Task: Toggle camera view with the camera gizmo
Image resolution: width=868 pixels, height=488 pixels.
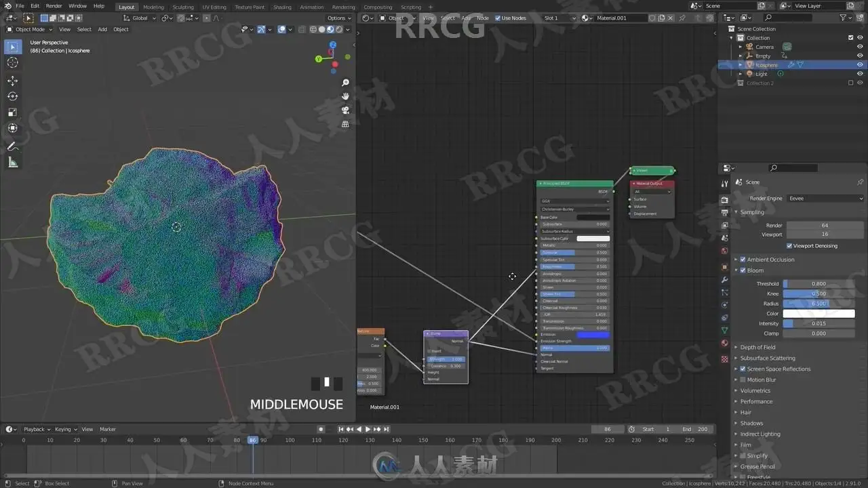Action: [345, 110]
